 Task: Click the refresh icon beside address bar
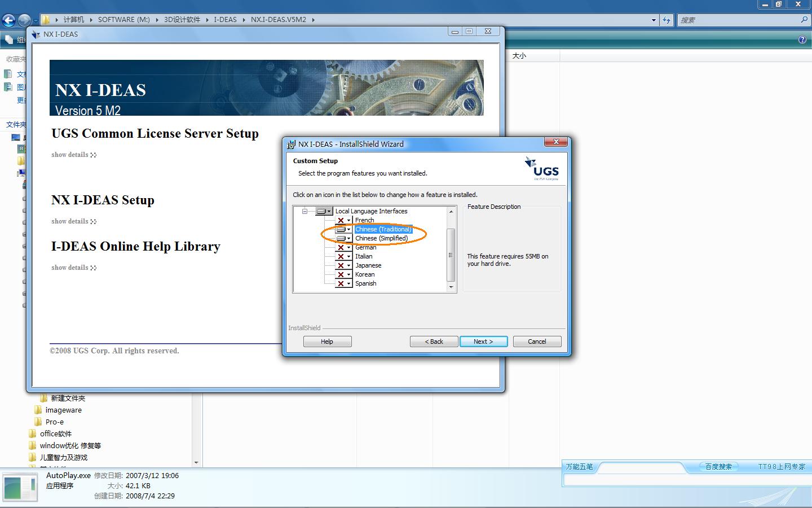coord(667,20)
